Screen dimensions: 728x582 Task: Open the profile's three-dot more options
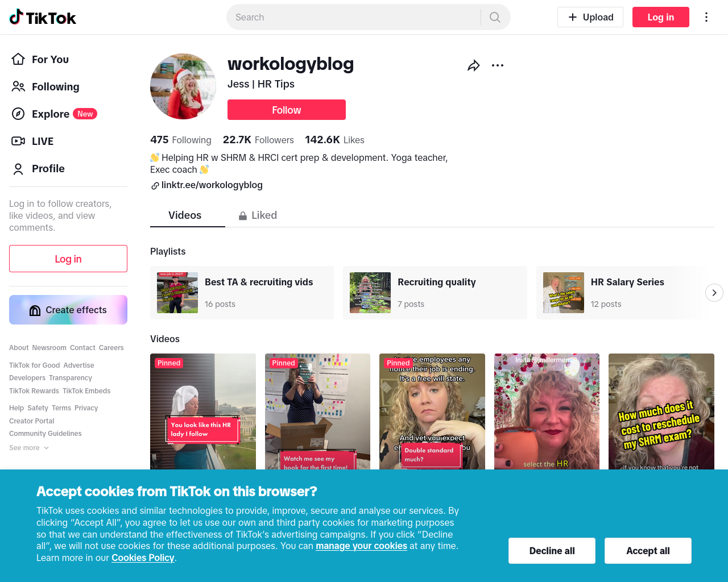(498, 65)
